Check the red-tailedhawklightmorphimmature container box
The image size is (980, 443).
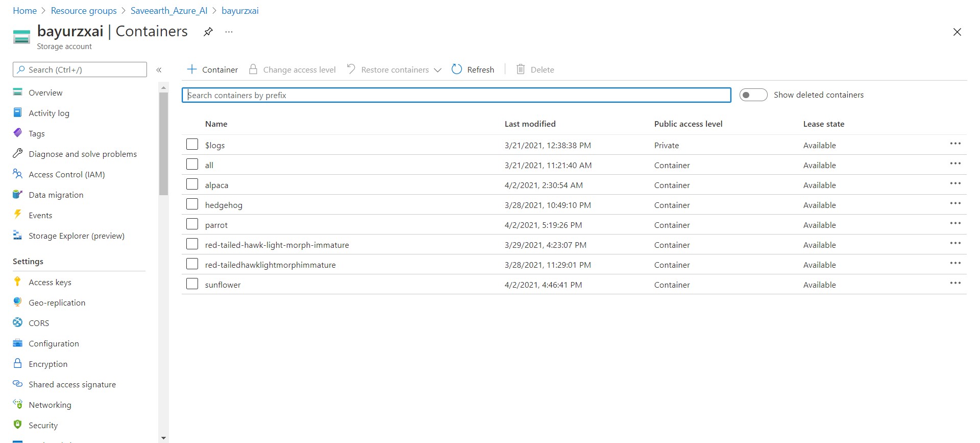[x=192, y=264]
